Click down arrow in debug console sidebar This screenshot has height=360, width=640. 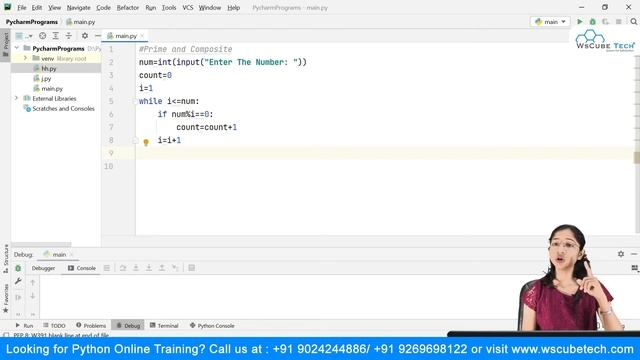33,296
